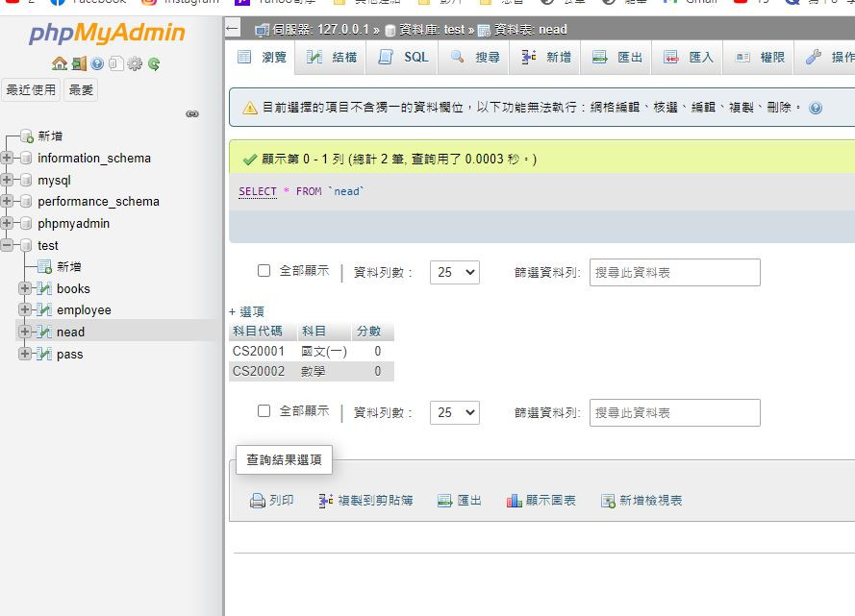The width and height of the screenshot is (855, 616).
Task: Click the pass table icon
Action: [x=44, y=354]
